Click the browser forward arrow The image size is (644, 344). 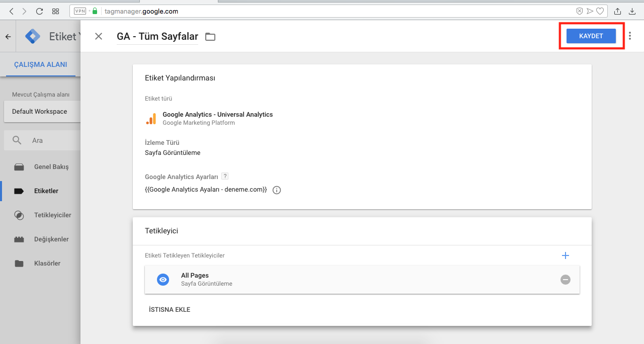coord(25,11)
